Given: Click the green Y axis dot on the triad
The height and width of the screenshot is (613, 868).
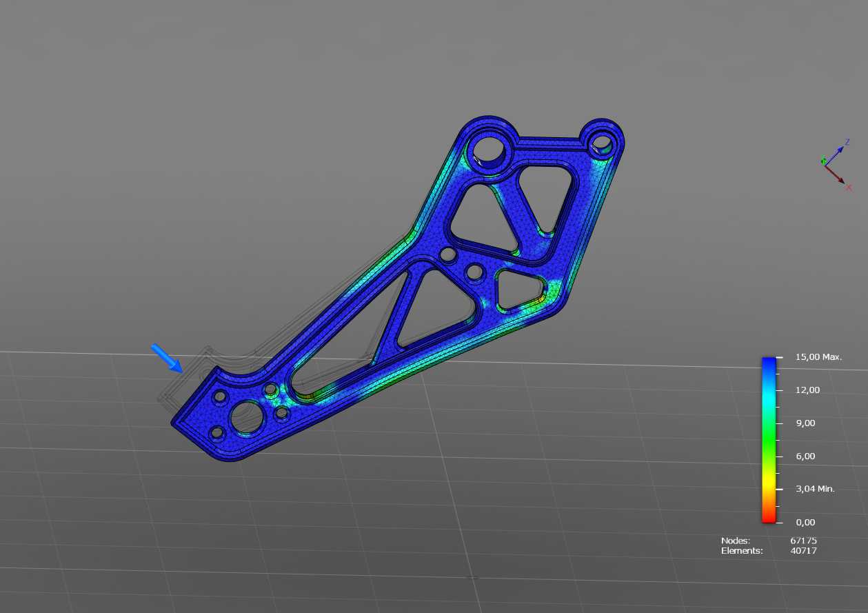Looking at the screenshot, I should [824, 162].
